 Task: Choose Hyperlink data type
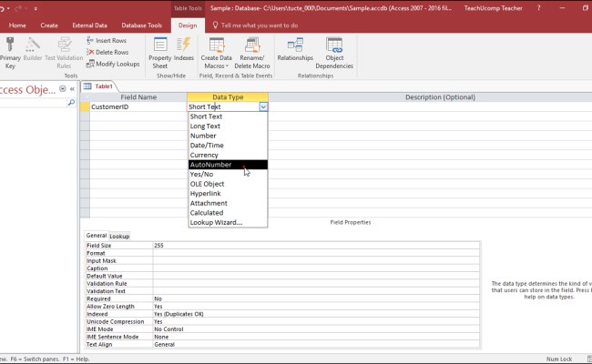point(228,194)
